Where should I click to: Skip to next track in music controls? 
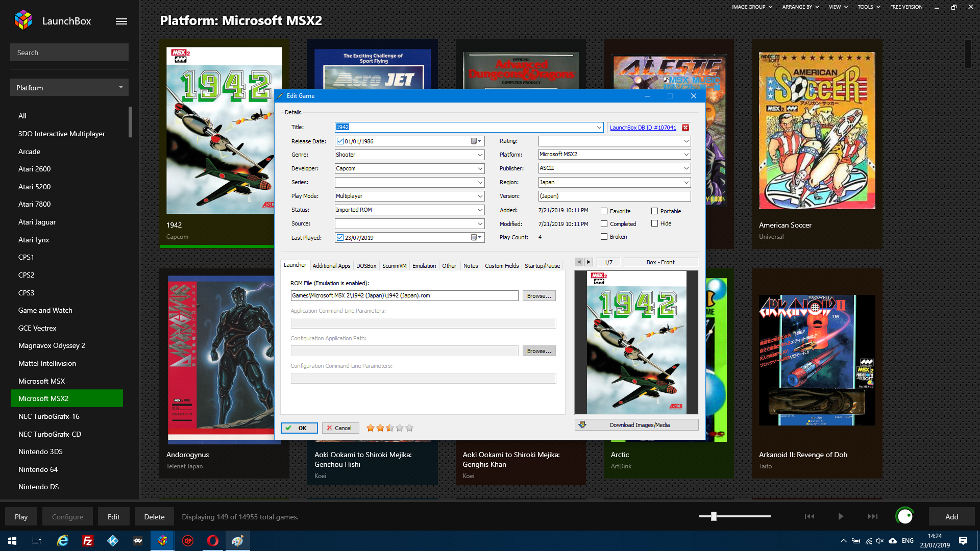click(873, 516)
